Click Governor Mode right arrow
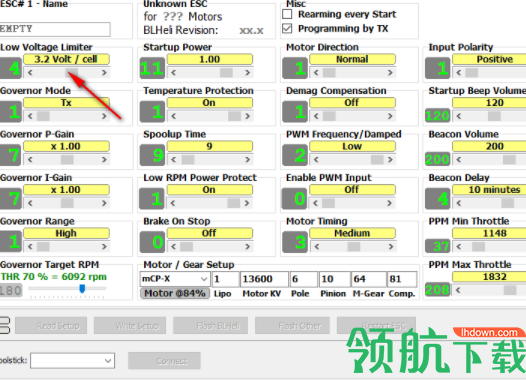The image size is (526, 380). pyautogui.click(x=104, y=116)
